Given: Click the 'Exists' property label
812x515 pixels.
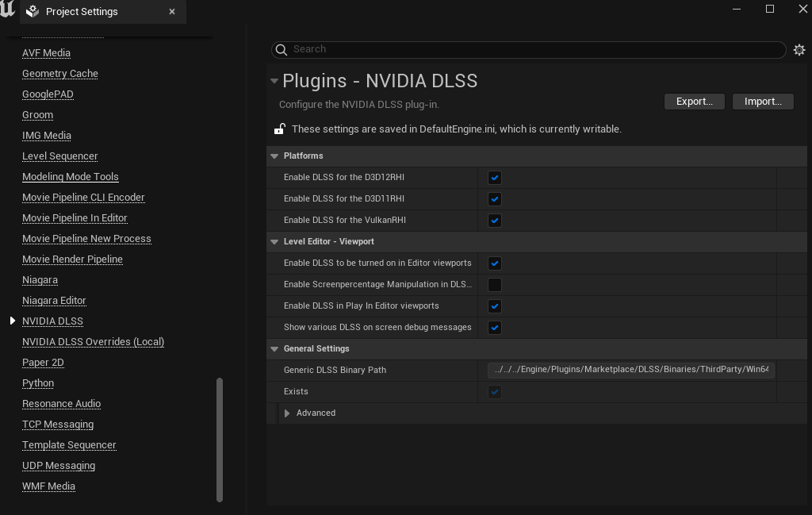Looking at the screenshot, I should [296, 392].
